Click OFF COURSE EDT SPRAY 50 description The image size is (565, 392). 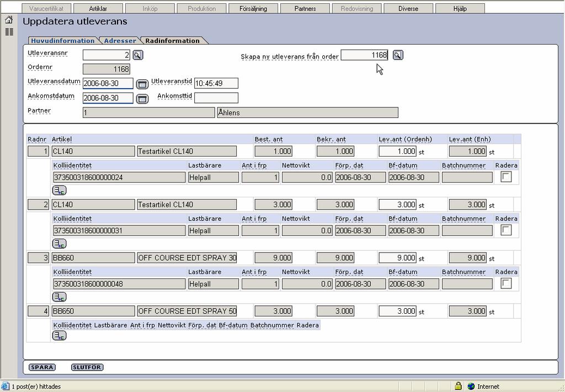tap(187, 311)
